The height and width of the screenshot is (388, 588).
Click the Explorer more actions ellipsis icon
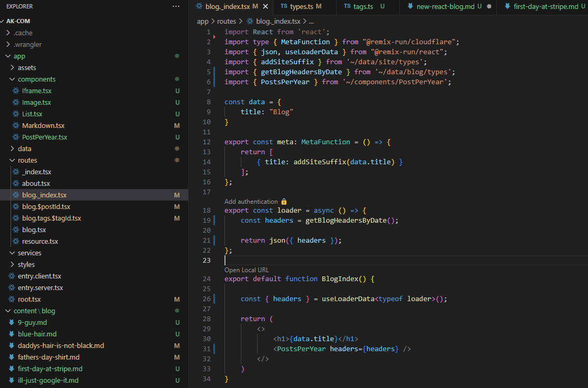point(176,6)
